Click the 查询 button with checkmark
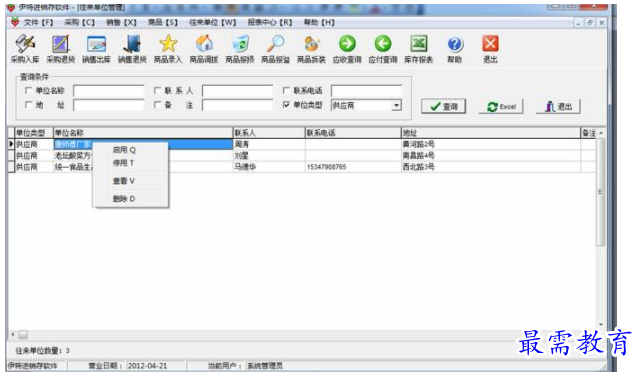640x374 pixels. (x=444, y=107)
